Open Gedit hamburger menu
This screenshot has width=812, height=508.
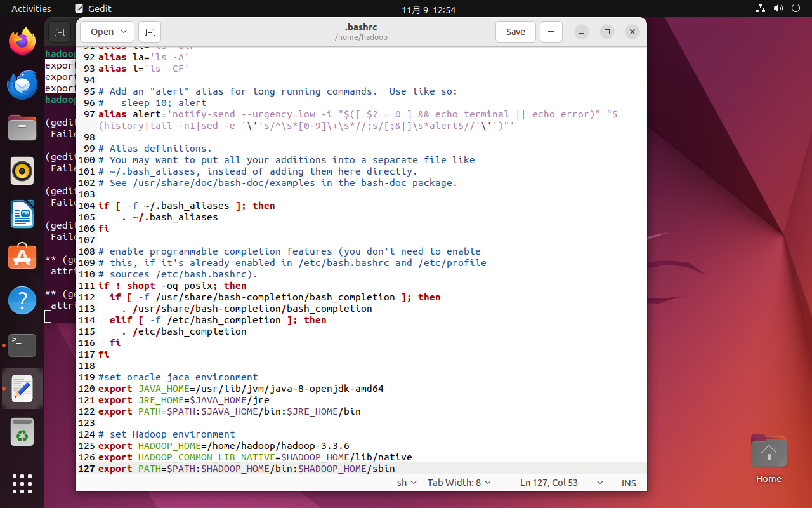pyautogui.click(x=551, y=32)
